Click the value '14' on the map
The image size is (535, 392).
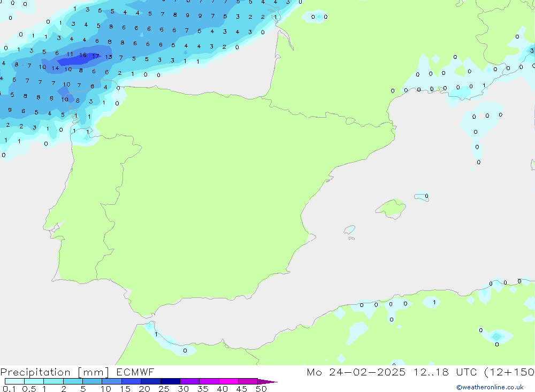55,68
